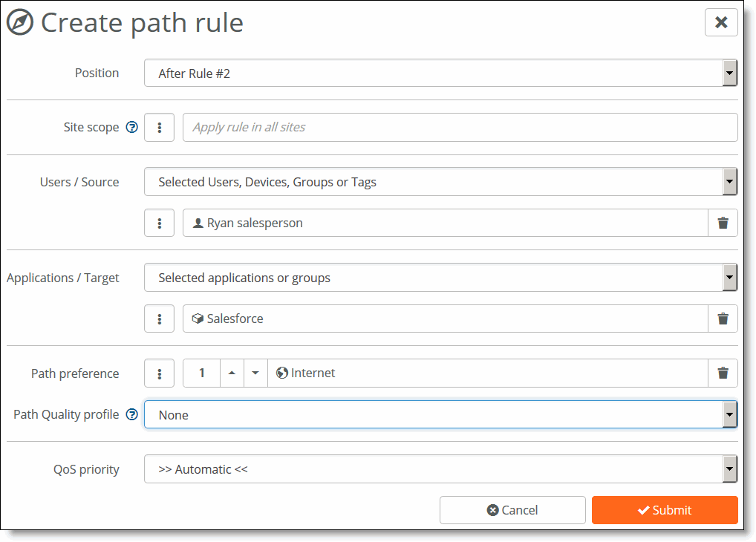Viewport: 756px width, 542px height.
Task: Click the Path Quality profile help icon
Action: [x=131, y=414]
